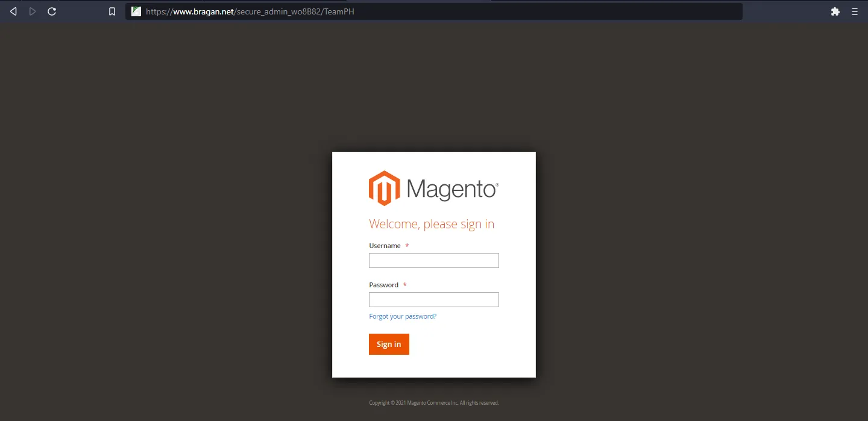Go back with the browser back arrow

pyautogui.click(x=13, y=11)
